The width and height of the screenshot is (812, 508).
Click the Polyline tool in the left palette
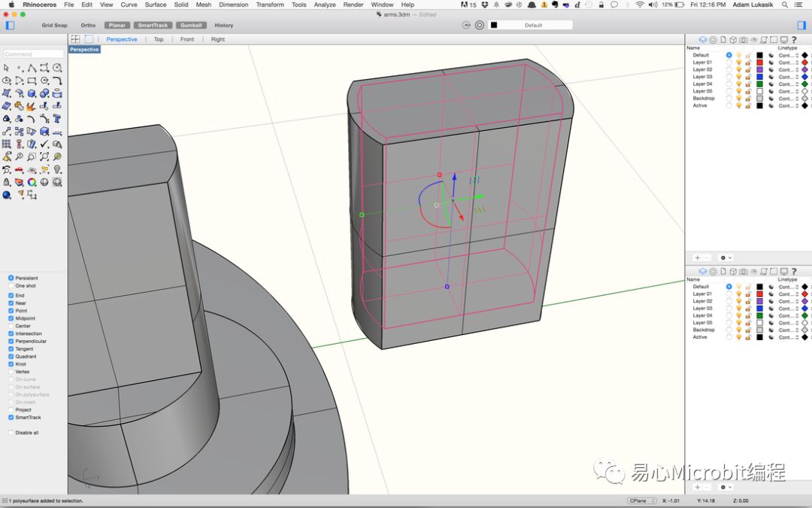[x=32, y=68]
